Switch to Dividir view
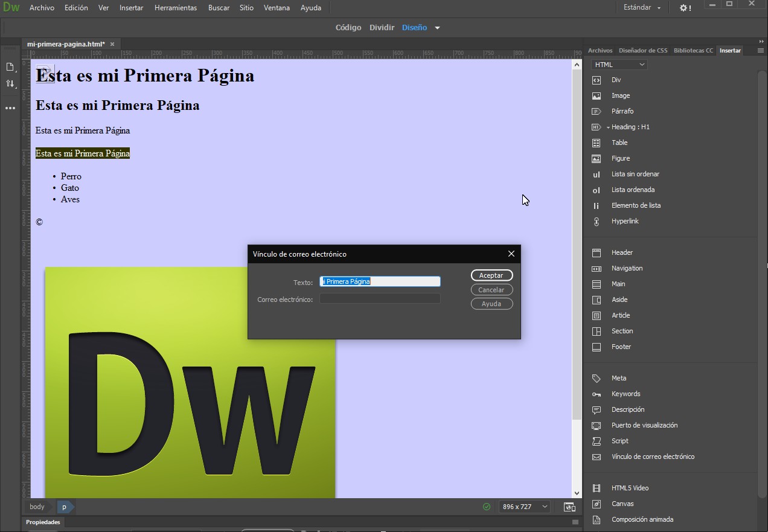Screen dimensions: 768x532 tap(382, 28)
